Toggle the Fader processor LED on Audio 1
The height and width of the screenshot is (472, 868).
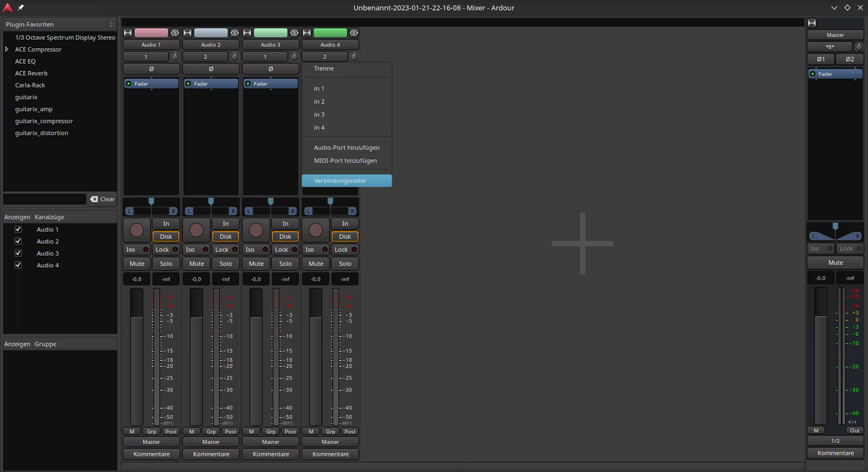[x=128, y=84]
